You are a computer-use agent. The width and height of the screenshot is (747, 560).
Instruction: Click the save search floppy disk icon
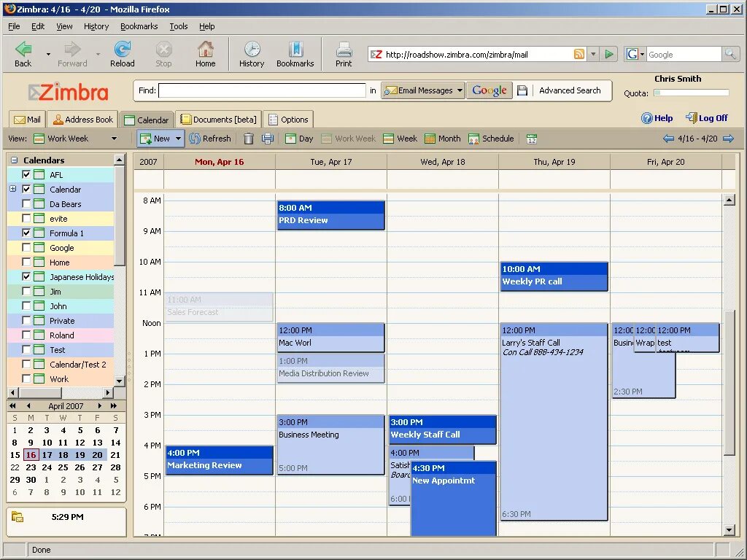click(522, 90)
